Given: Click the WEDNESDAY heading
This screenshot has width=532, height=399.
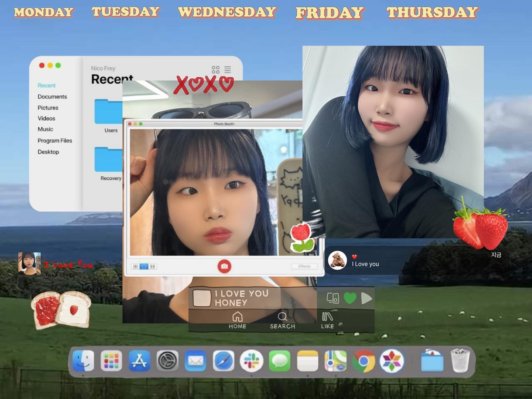Looking at the screenshot, I should click(x=227, y=12).
